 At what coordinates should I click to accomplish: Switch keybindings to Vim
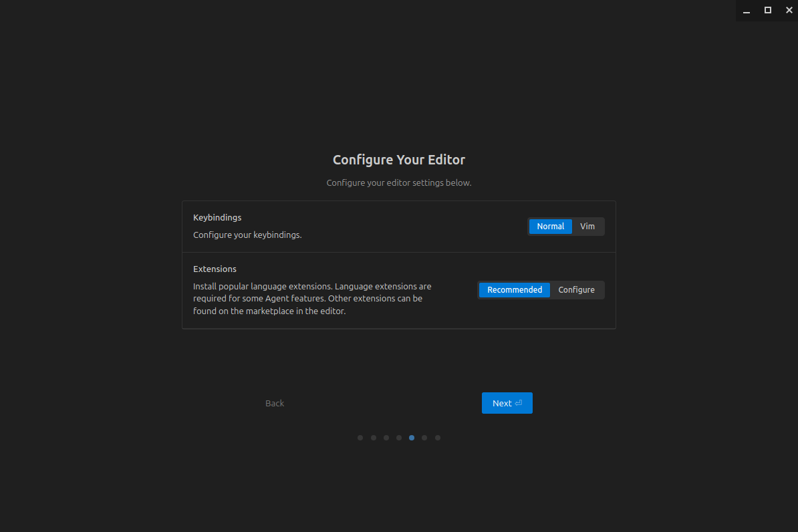tap(587, 227)
